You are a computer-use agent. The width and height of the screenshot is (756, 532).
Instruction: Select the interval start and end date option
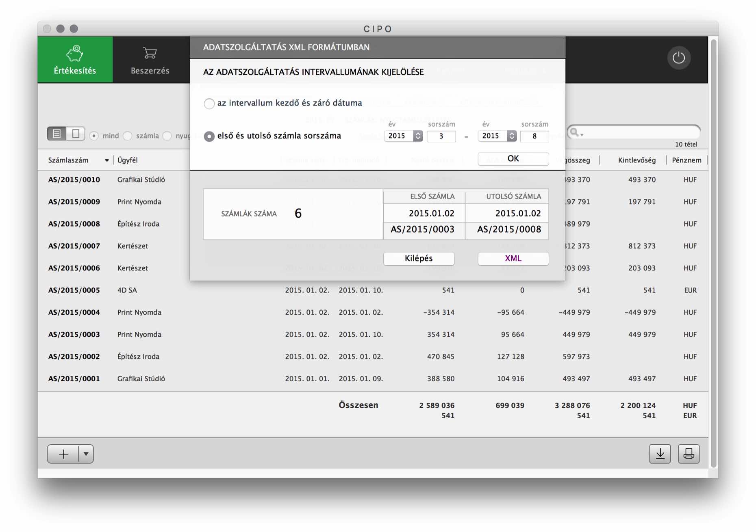click(x=209, y=104)
